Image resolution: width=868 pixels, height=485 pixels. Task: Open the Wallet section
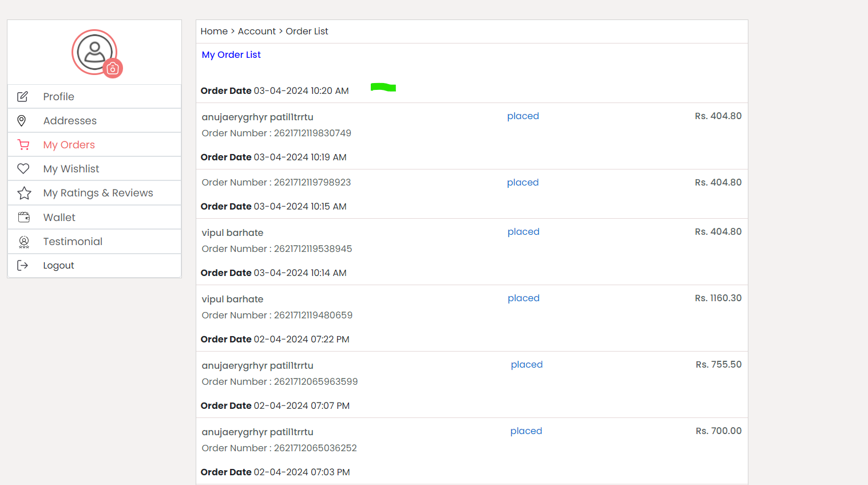(94, 218)
